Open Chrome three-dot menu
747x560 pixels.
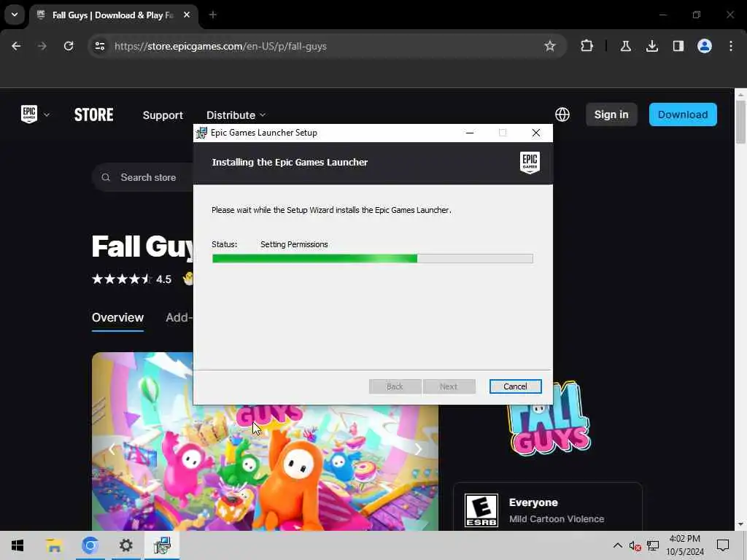[x=731, y=46]
